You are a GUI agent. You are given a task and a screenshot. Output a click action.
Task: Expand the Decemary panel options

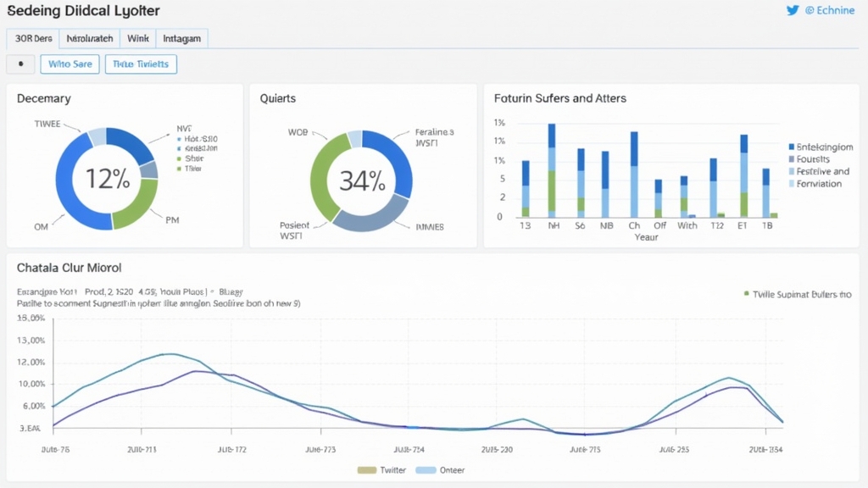pyautogui.click(x=43, y=98)
